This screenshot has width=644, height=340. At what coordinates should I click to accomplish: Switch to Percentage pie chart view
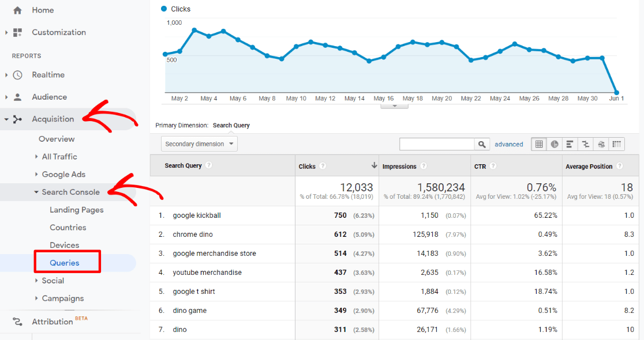tap(555, 144)
